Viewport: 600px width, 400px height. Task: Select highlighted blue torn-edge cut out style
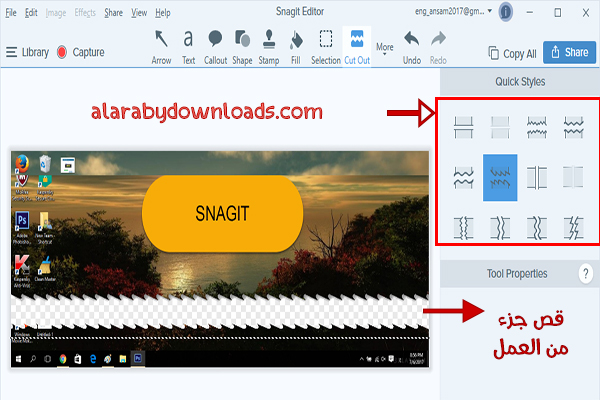pyautogui.click(x=500, y=178)
